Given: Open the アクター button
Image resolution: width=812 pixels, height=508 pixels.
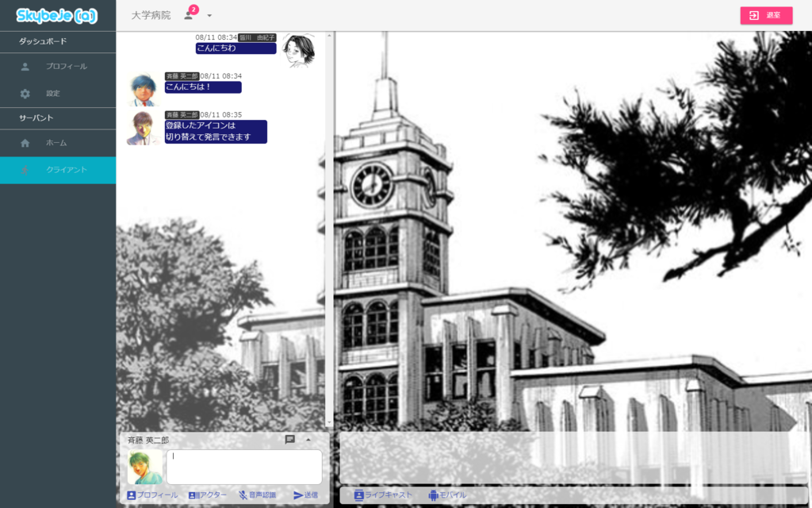Looking at the screenshot, I should (208, 495).
